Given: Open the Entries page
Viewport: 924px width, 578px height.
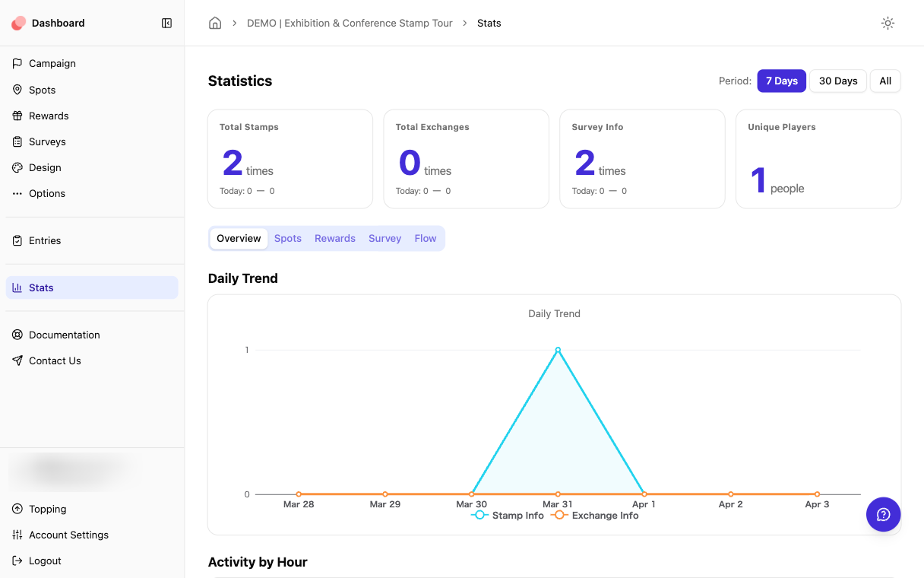Looking at the screenshot, I should tap(92, 240).
